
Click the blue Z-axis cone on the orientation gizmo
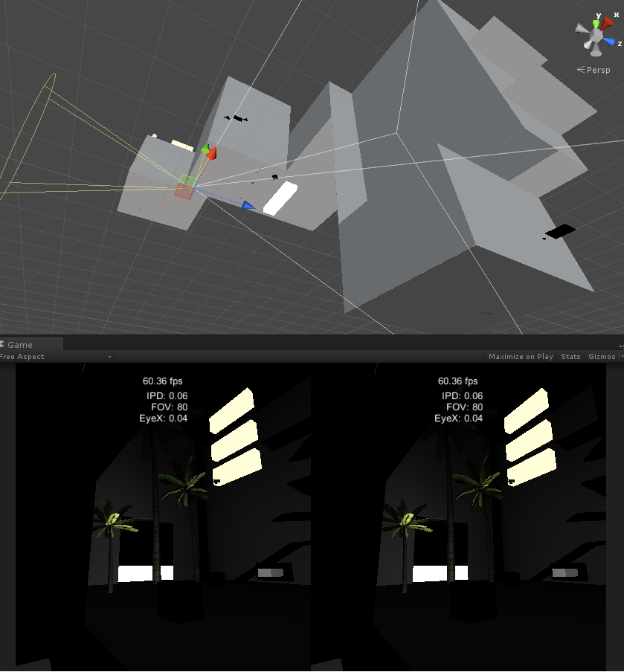pos(608,41)
